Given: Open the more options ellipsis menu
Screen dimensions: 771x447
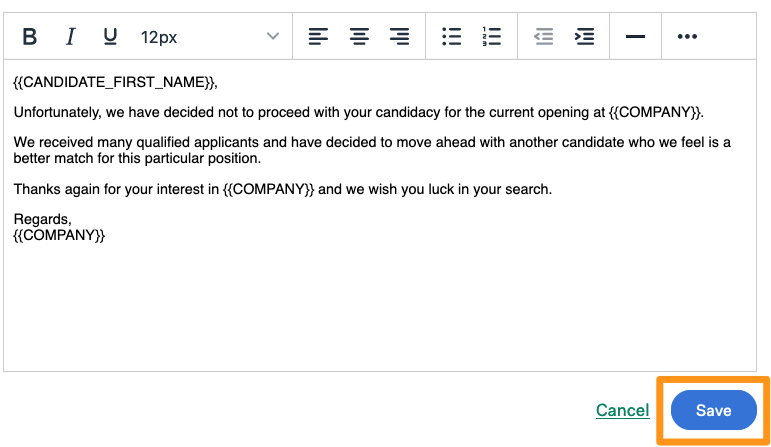Looking at the screenshot, I should pos(687,37).
